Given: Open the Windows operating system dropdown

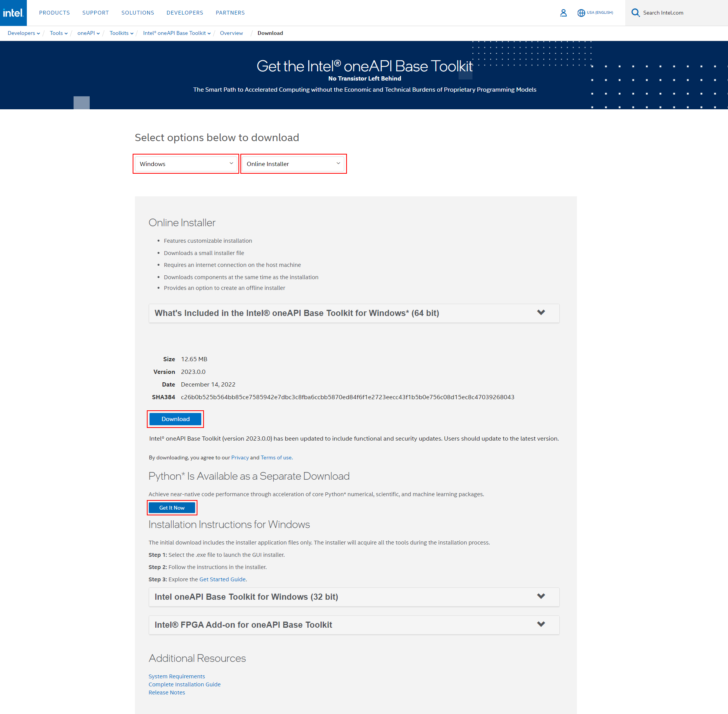Looking at the screenshot, I should [x=186, y=164].
